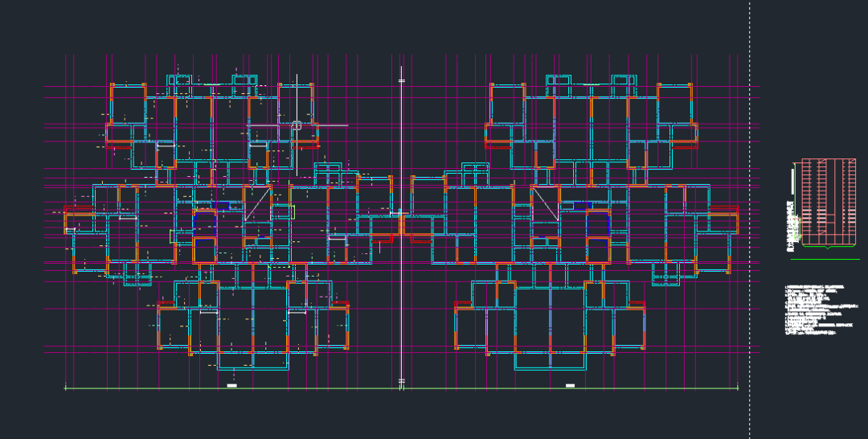Select the narrow white vertical bar left of floor table

792,183
